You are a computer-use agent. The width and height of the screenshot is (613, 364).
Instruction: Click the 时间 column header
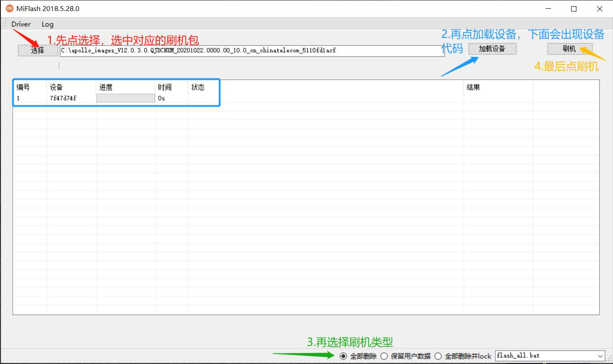(x=165, y=87)
